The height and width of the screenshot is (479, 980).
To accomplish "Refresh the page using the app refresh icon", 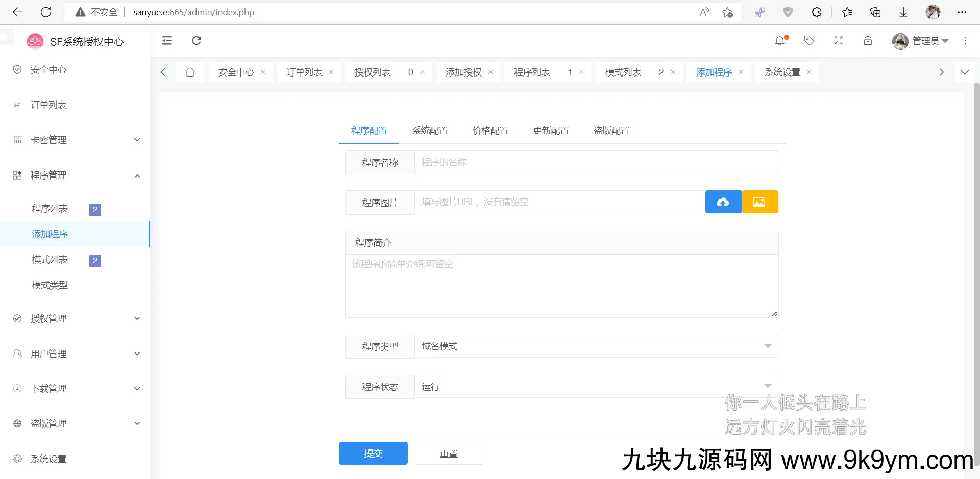I will pos(197,41).
